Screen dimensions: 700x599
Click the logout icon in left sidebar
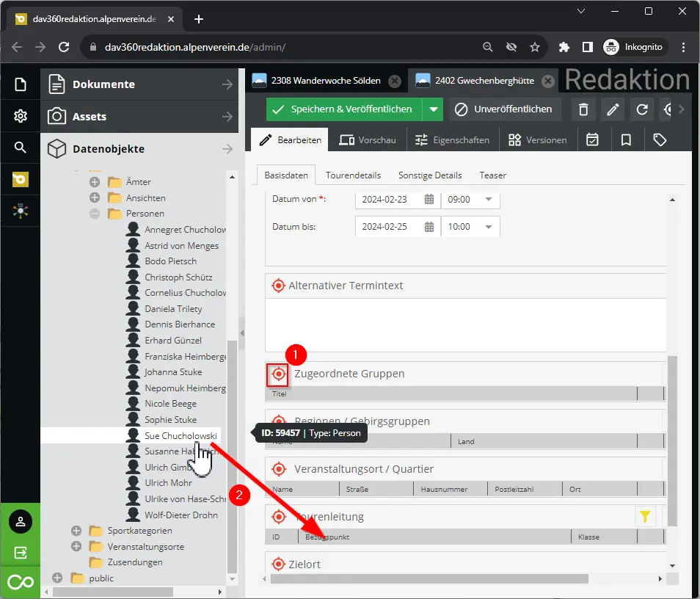[x=21, y=552]
